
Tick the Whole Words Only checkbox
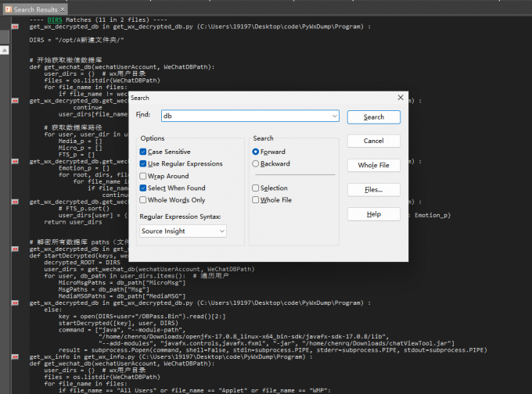[x=143, y=200]
